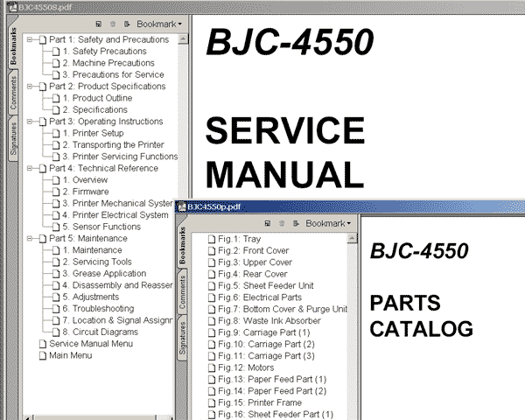Switch to Comments tab in BJC4550S window
This screenshot has height=420, width=525.
click(13, 93)
